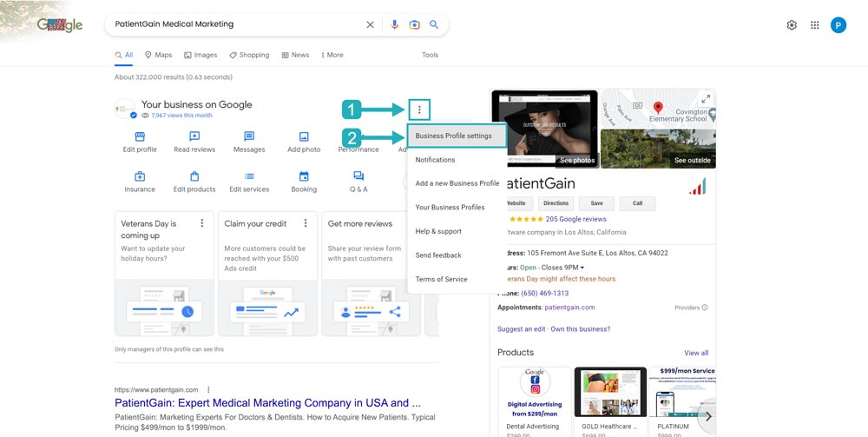
Task: Submit search with magnifier icon
Action: (x=434, y=24)
